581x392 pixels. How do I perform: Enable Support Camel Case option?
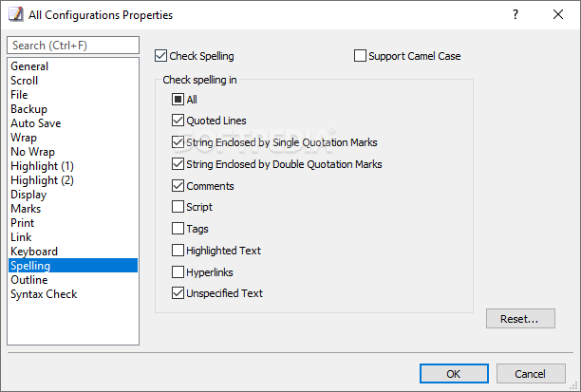tap(360, 56)
